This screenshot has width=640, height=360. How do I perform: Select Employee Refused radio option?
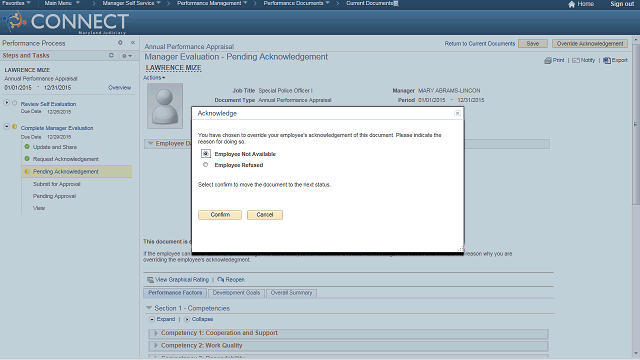pos(205,165)
